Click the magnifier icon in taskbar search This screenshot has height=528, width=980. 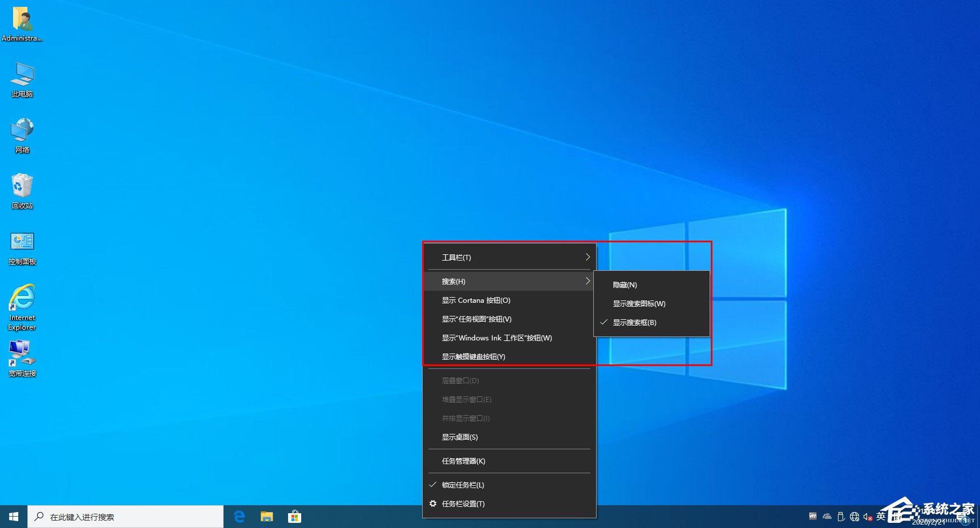pos(39,517)
